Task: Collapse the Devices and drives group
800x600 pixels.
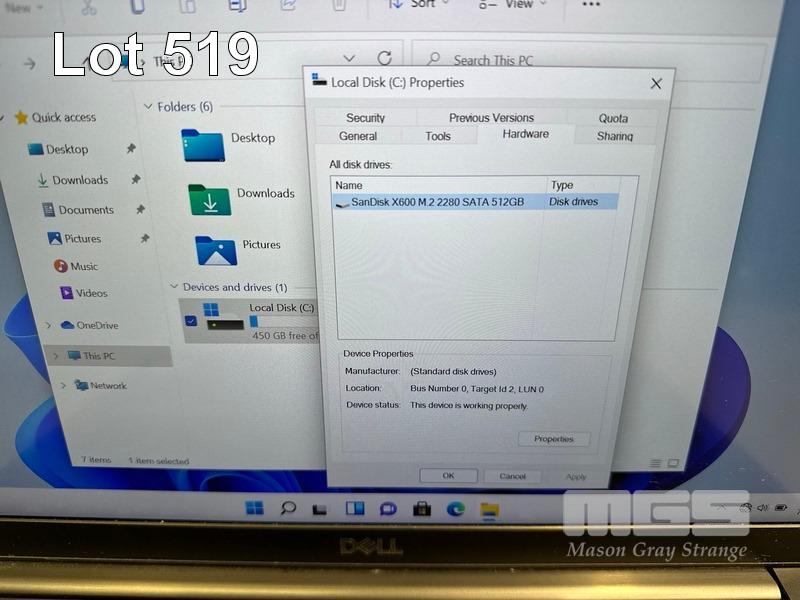Action: [x=173, y=288]
